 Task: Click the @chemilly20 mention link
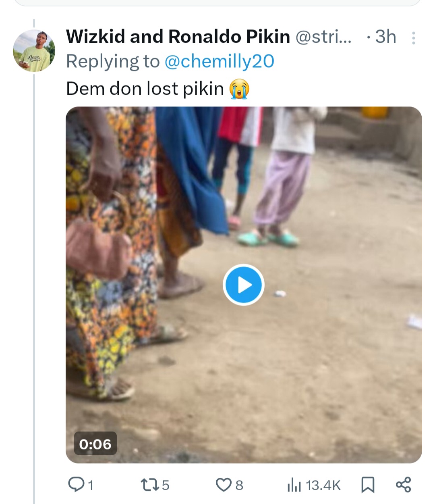(220, 61)
